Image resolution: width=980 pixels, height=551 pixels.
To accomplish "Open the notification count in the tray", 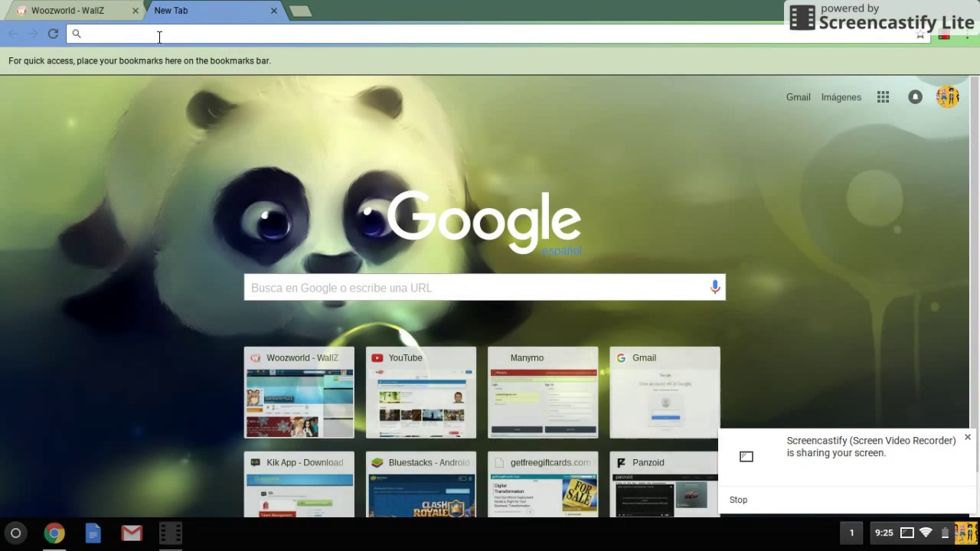I will [851, 533].
